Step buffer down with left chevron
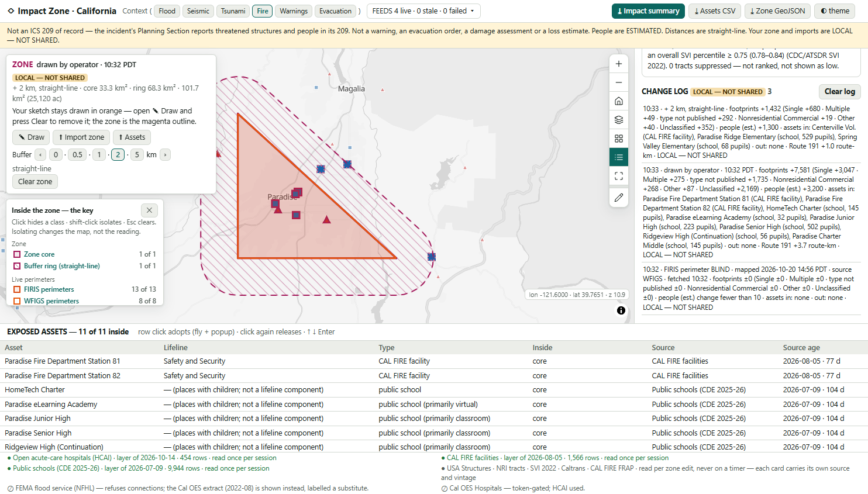The height and width of the screenshot is (494, 868). click(x=40, y=154)
